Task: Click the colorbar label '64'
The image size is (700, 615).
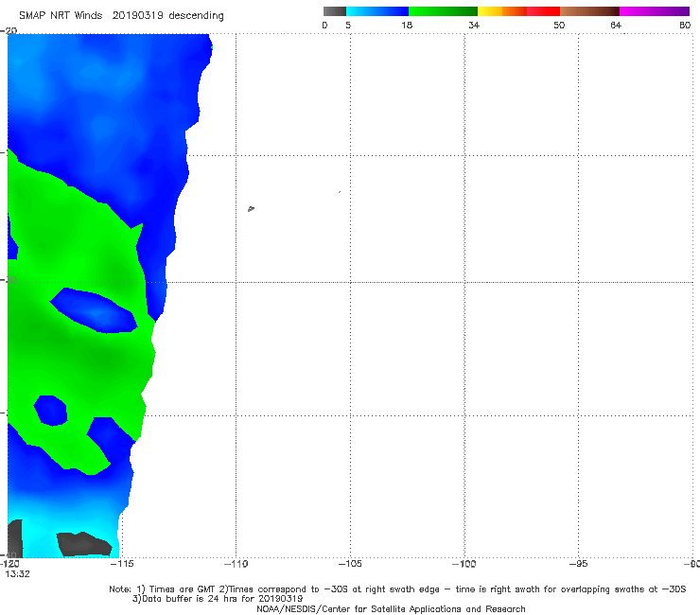Action: pos(616,25)
